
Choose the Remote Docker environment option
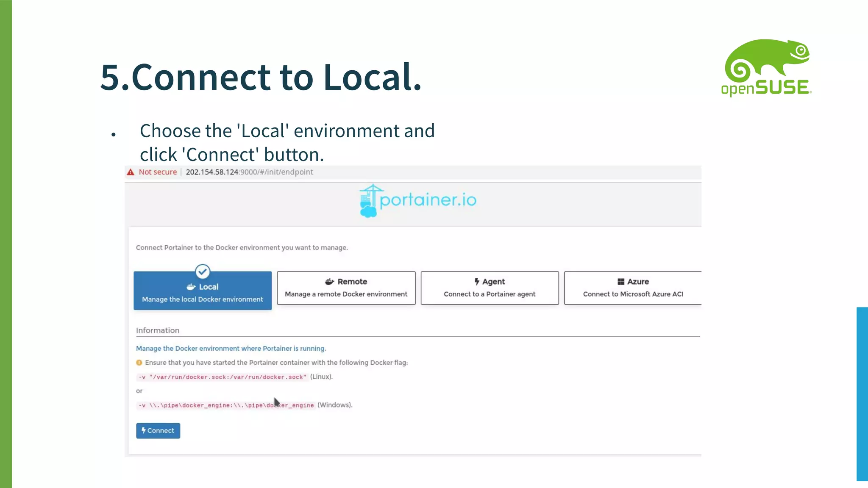coord(346,288)
